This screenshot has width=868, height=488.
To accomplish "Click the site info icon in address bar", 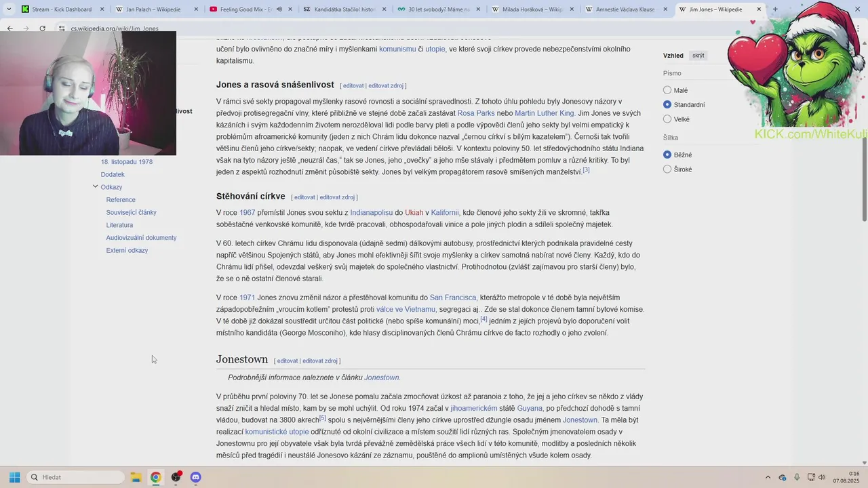I will [x=62, y=28].
